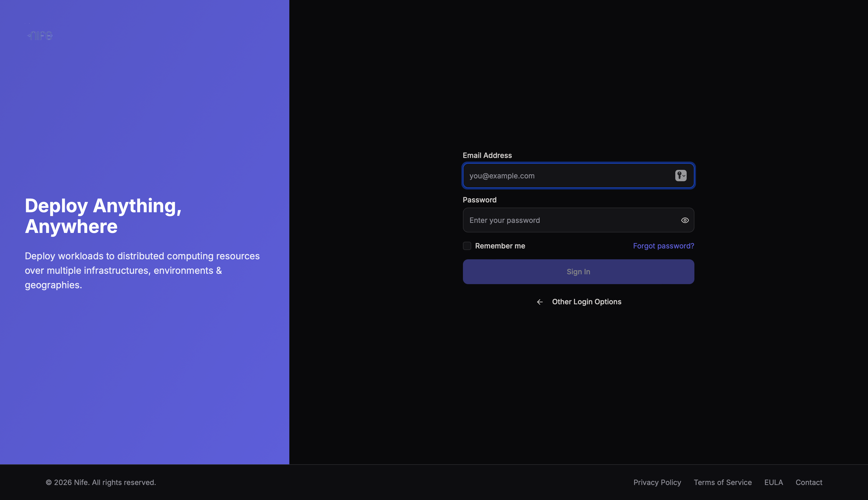
Task: Click the Nife copyright notice
Action: tap(101, 482)
